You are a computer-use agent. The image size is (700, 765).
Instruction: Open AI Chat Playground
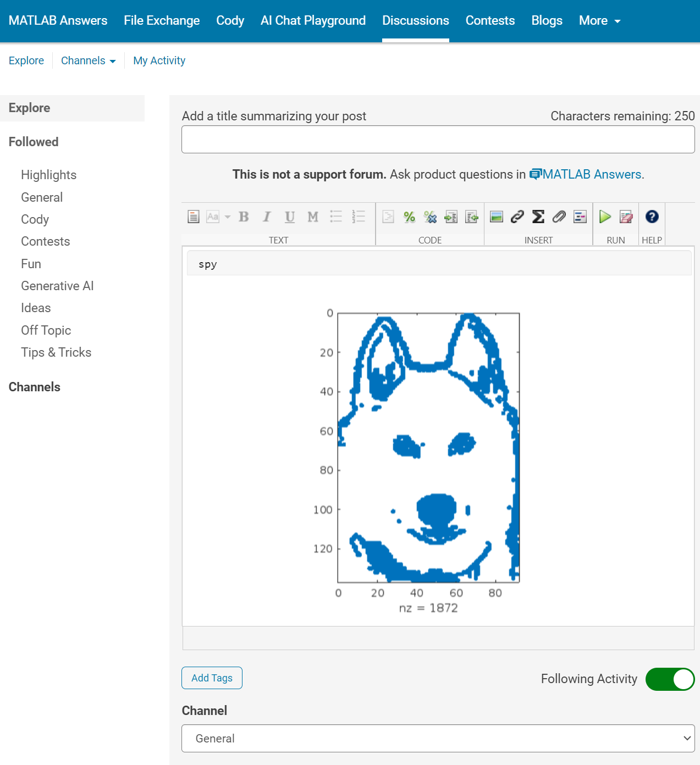(x=313, y=20)
